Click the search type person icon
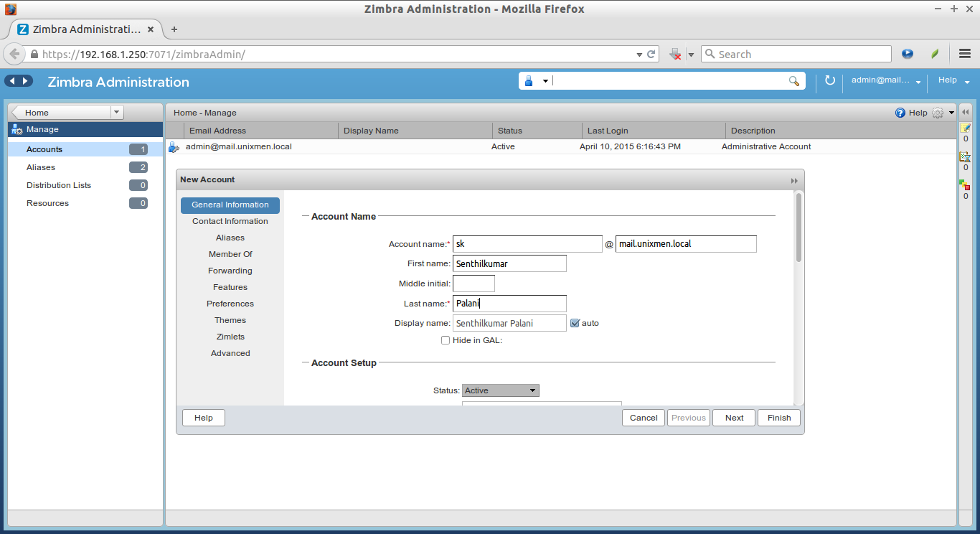980x534 pixels. [529, 81]
